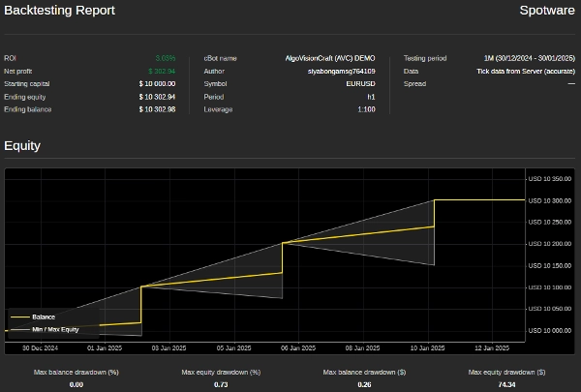581x392 pixels.
Task: Toggle the Min / Max Equity legend label
Action: pyautogui.click(x=55, y=329)
